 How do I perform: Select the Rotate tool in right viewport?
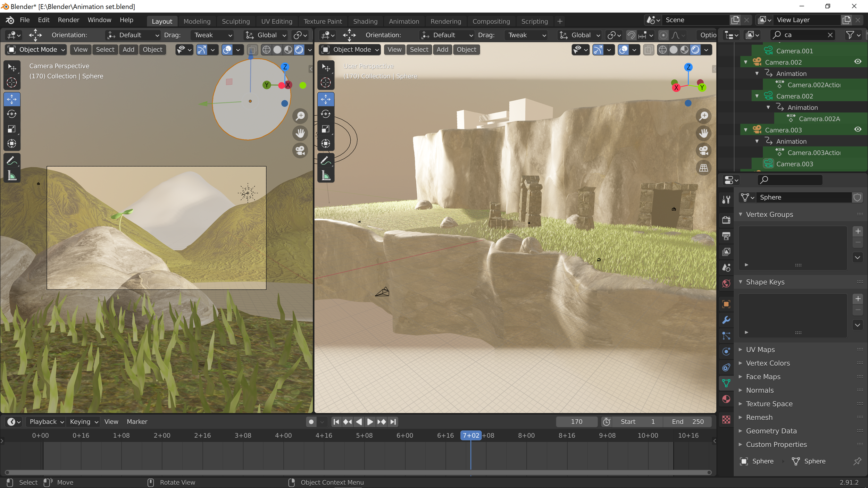pyautogui.click(x=326, y=114)
